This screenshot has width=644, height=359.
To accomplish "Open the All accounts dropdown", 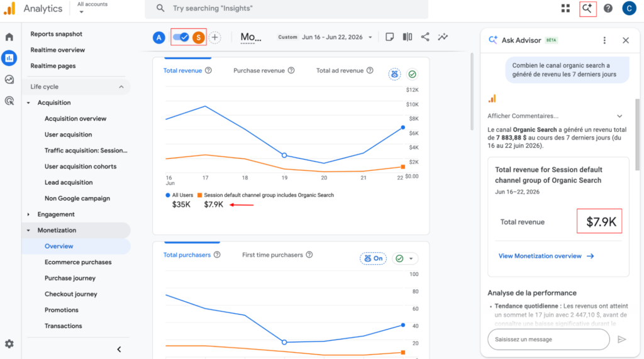I will 92,8.
